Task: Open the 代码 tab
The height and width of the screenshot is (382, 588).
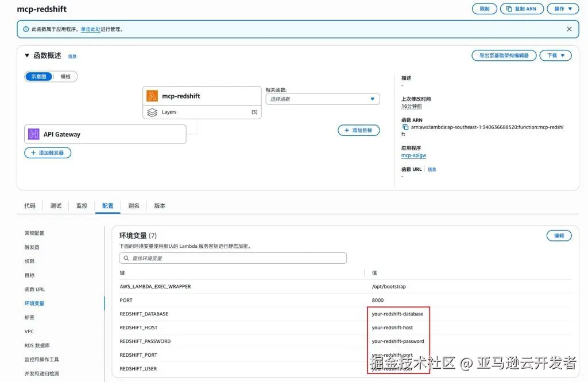Action: point(30,205)
